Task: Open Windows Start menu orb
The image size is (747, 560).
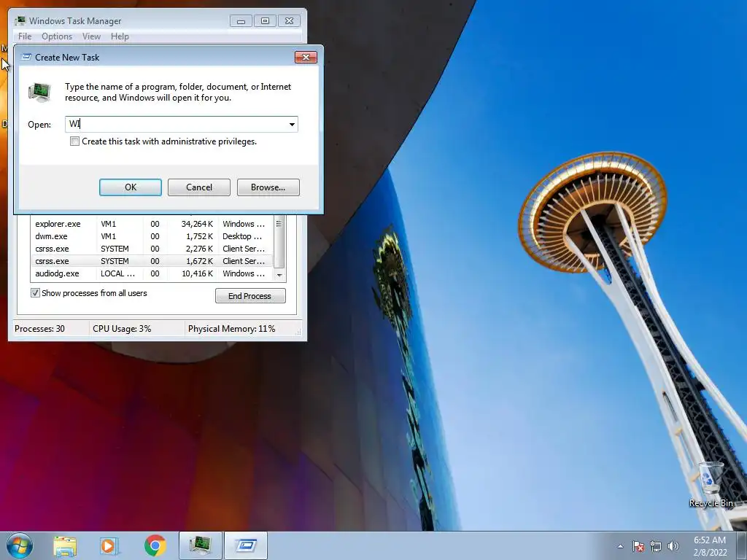Action: (x=20, y=545)
